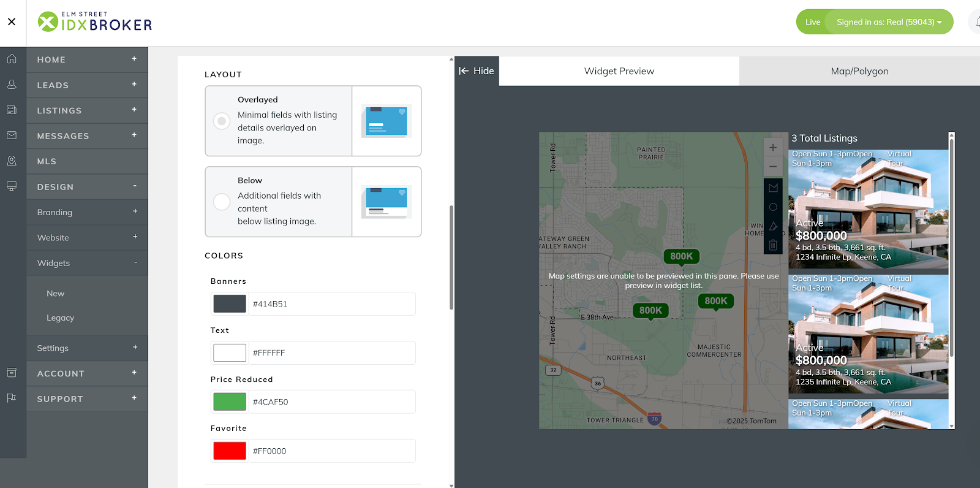Click the Design monitor icon in sidebar
Image resolution: width=980 pixels, height=488 pixels.
tap(12, 186)
